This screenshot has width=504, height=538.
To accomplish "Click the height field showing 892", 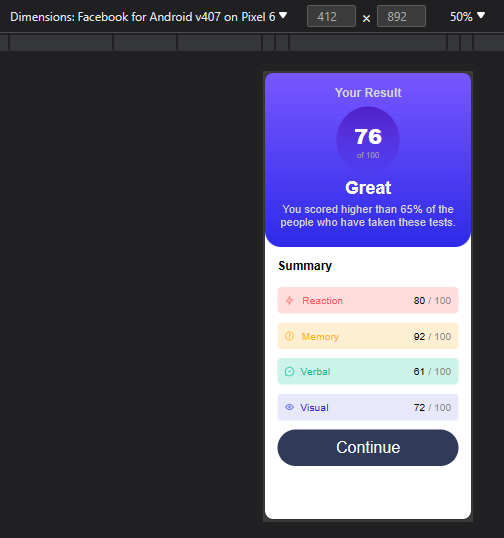I will coord(401,16).
